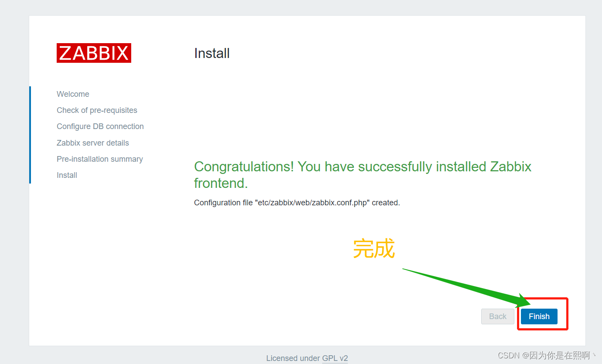Select the Welcome step in sidebar
Image resolution: width=602 pixels, height=364 pixels.
[x=73, y=94]
